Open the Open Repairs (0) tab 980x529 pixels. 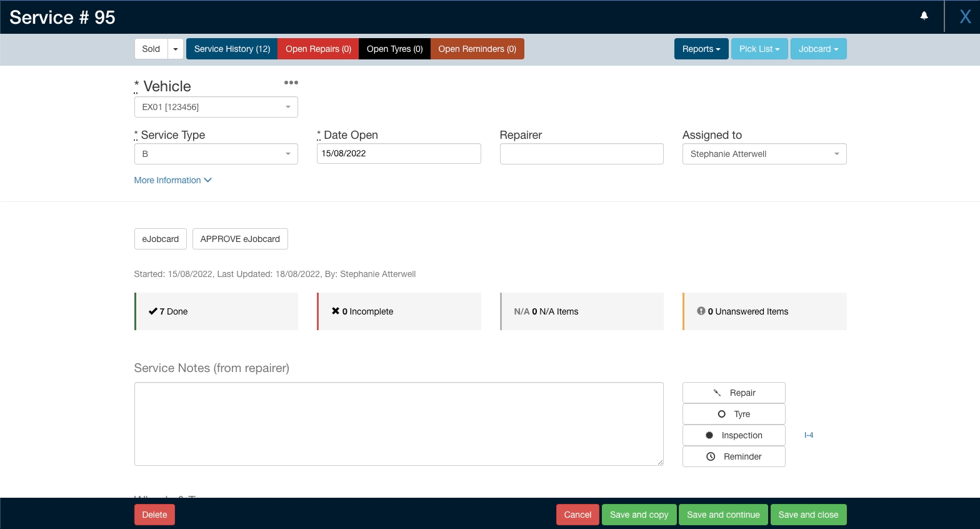coord(318,49)
